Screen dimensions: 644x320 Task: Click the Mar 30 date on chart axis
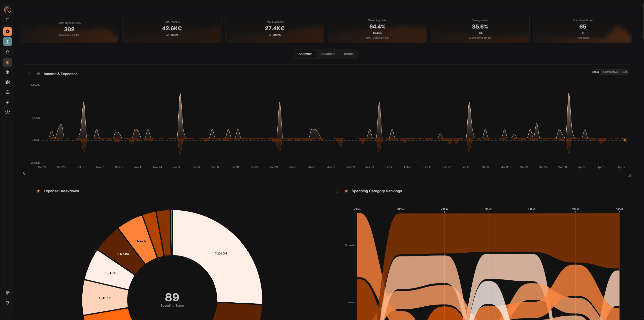pyautogui.click(x=562, y=167)
